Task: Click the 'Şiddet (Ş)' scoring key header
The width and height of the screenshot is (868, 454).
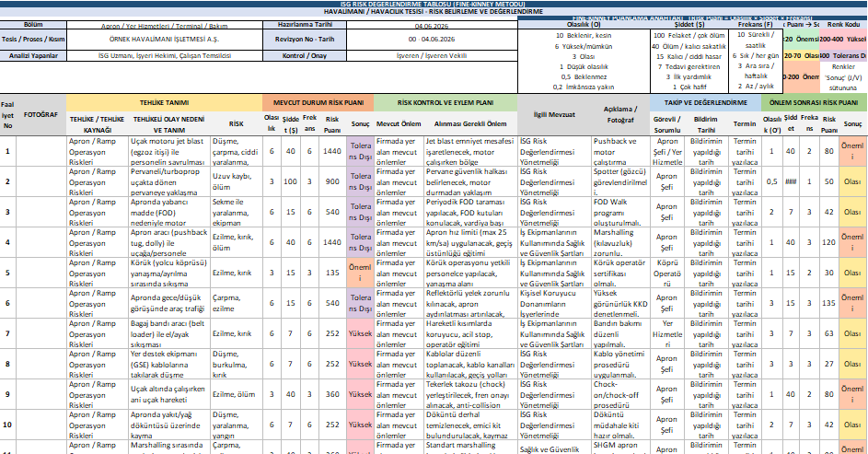Action: (x=689, y=25)
